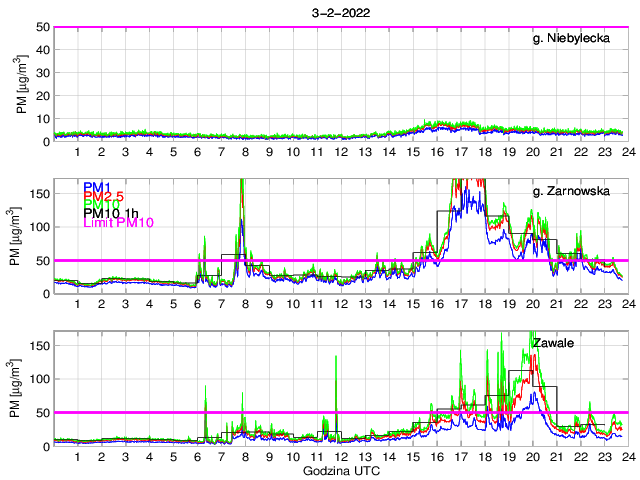
Task: Click hour 20 tick below the bottom panel
Action: pyautogui.click(x=532, y=456)
